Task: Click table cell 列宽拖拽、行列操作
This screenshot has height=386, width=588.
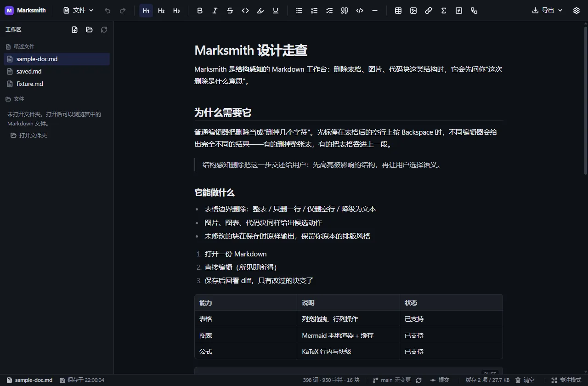Action: (348, 319)
